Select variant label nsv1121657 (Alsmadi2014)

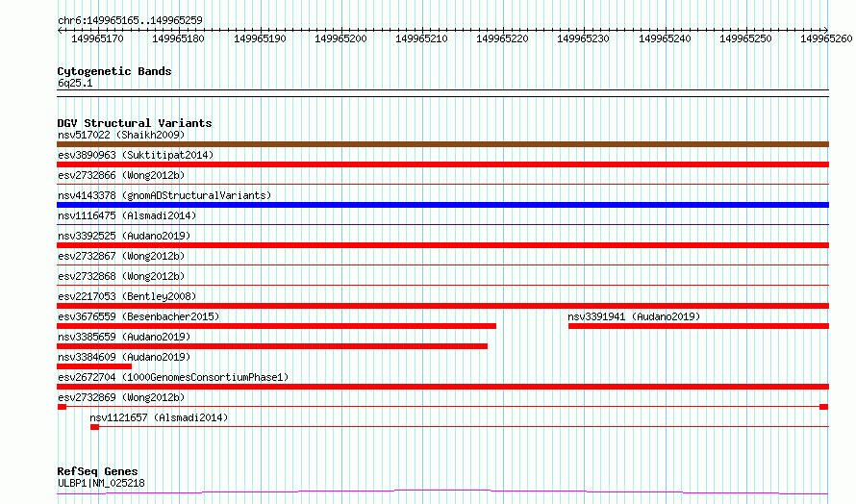pyautogui.click(x=159, y=417)
